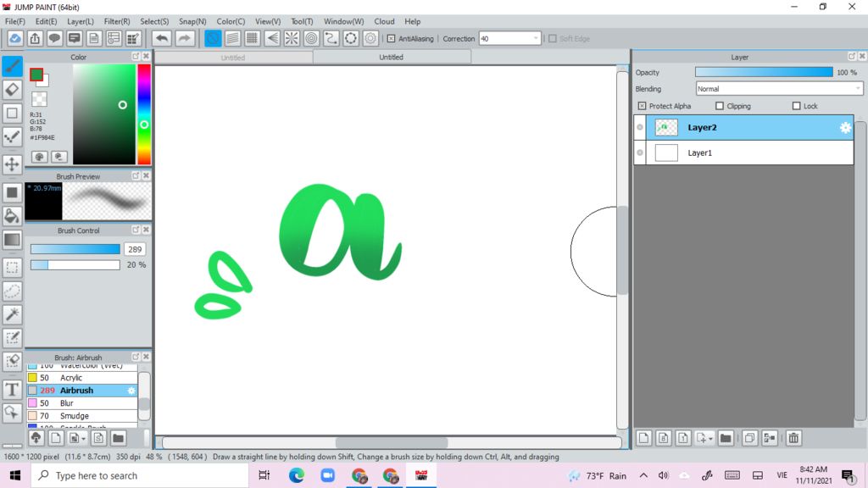
Task: Switch to the first Untitled tab
Action: [233, 58]
